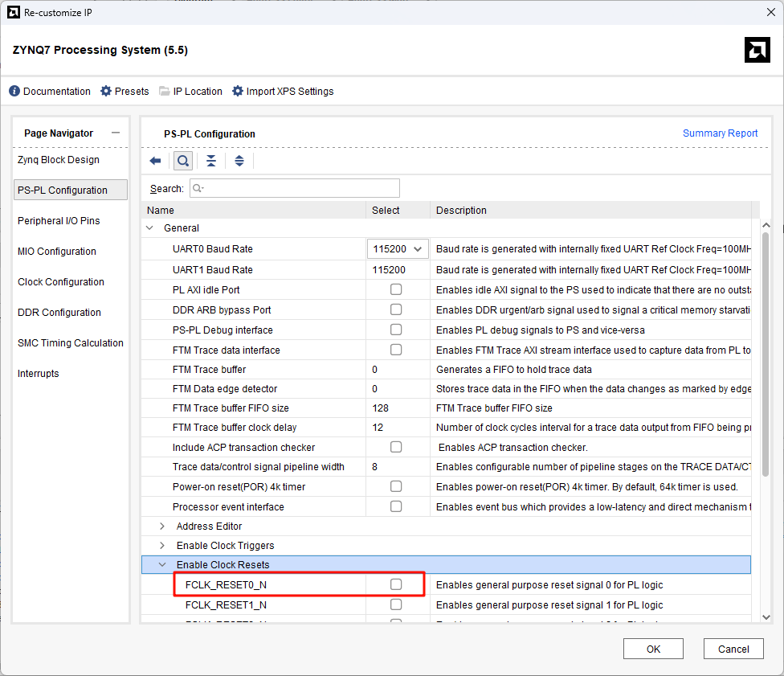The height and width of the screenshot is (676, 784).
Task: Click the vertical scrollbar thumb
Action: pos(766,354)
